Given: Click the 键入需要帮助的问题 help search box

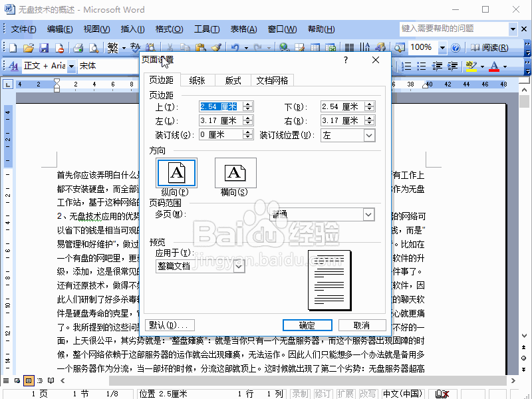Looking at the screenshot, I should click(454, 29).
